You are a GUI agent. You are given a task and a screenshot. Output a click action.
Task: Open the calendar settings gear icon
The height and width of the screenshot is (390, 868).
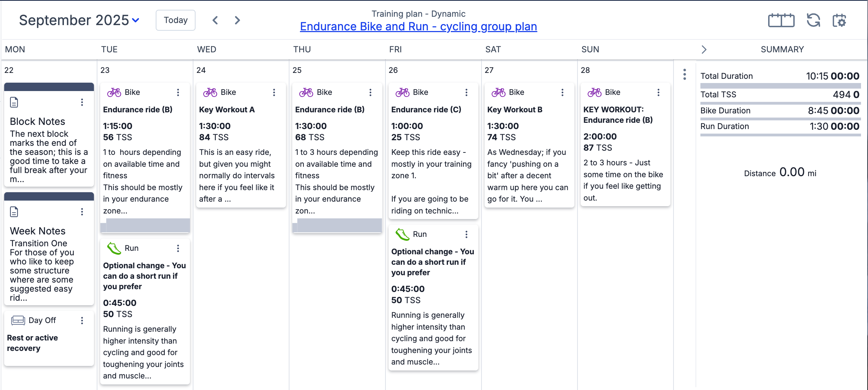point(839,20)
